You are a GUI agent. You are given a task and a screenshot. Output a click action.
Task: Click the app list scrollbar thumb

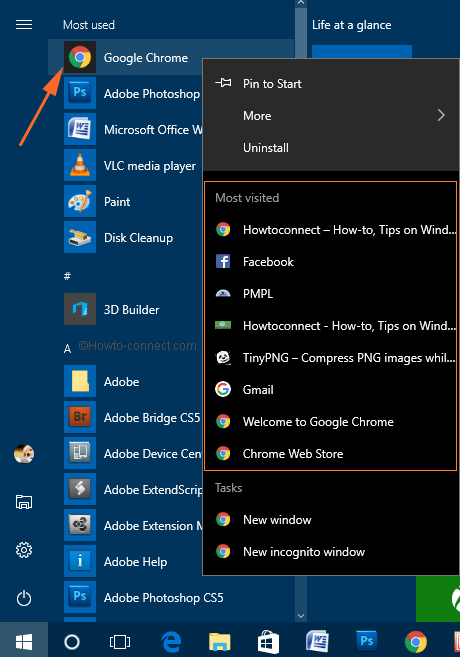pyautogui.click(x=301, y=33)
